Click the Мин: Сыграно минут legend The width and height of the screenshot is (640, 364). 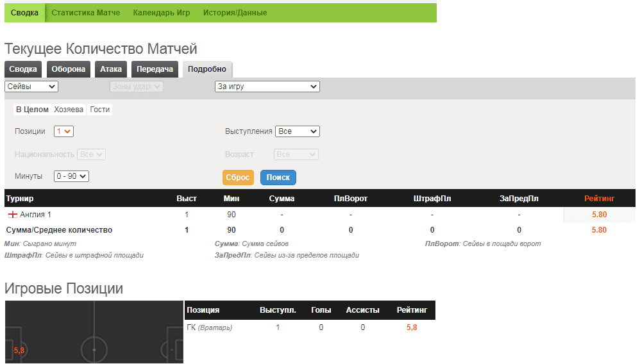40,244
